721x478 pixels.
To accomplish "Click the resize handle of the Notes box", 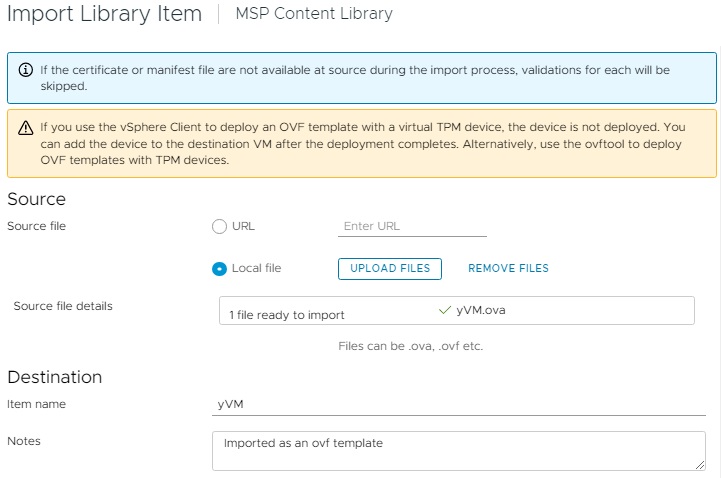I will coord(699,463).
